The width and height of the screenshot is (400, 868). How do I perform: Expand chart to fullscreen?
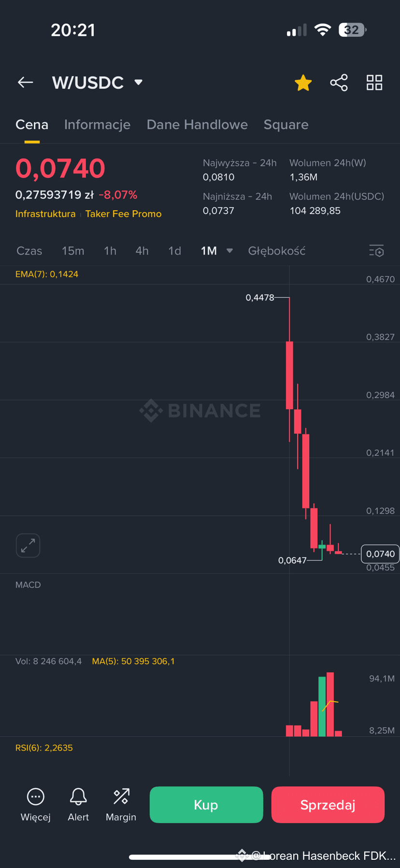point(28,546)
